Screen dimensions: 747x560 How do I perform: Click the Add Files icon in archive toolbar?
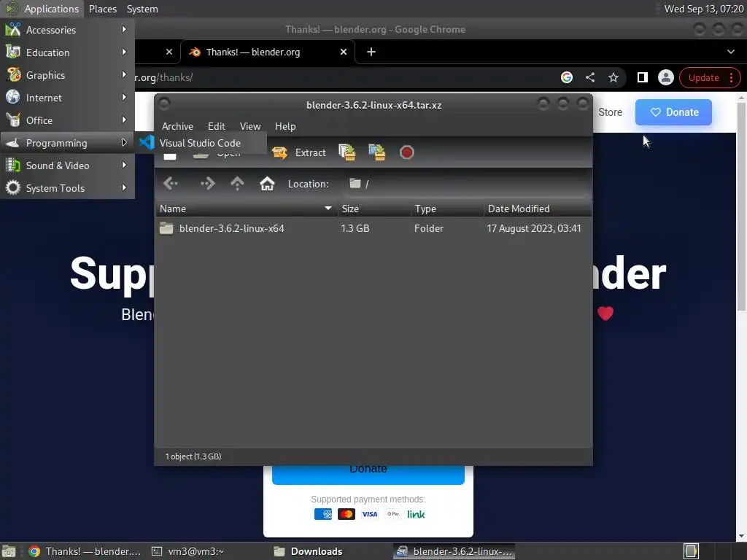[347, 152]
